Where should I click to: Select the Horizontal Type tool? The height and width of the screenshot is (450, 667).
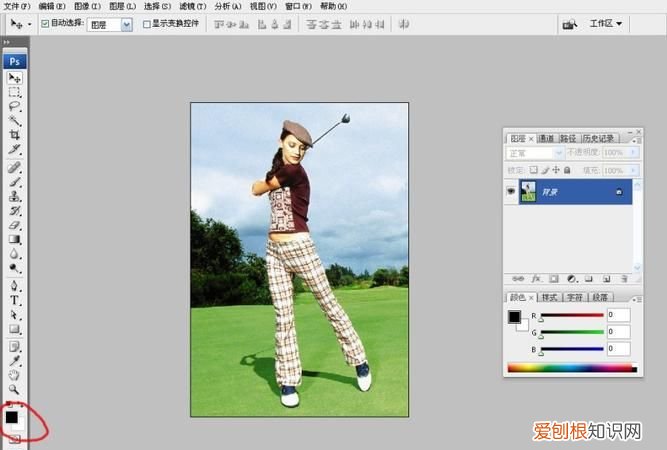coord(15,300)
